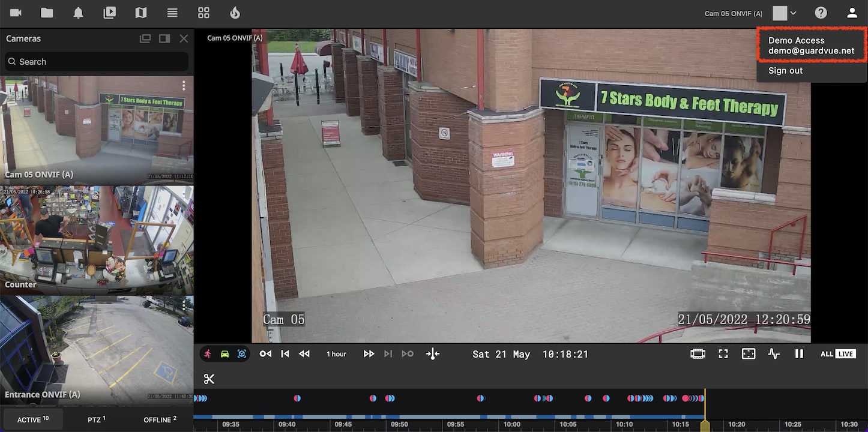This screenshot has height=432, width=868.
Task: Click the time display 10:18:21
Action: pos(565,355)
